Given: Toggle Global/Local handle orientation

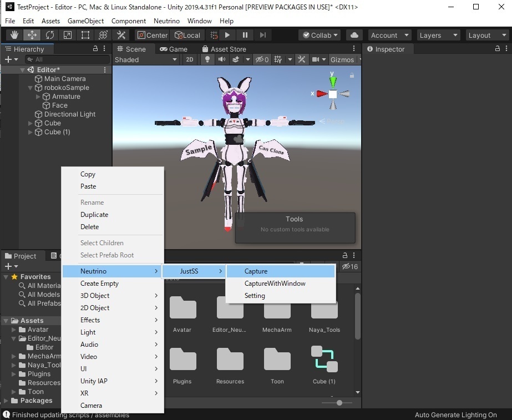Looking at the screenshot, I should point(187,34).
